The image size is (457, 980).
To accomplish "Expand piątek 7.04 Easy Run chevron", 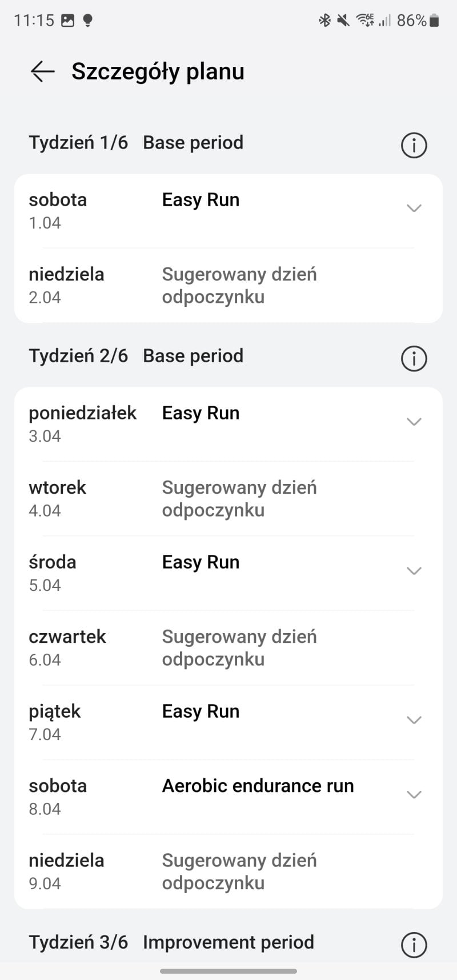I will [x=414, y=720].
